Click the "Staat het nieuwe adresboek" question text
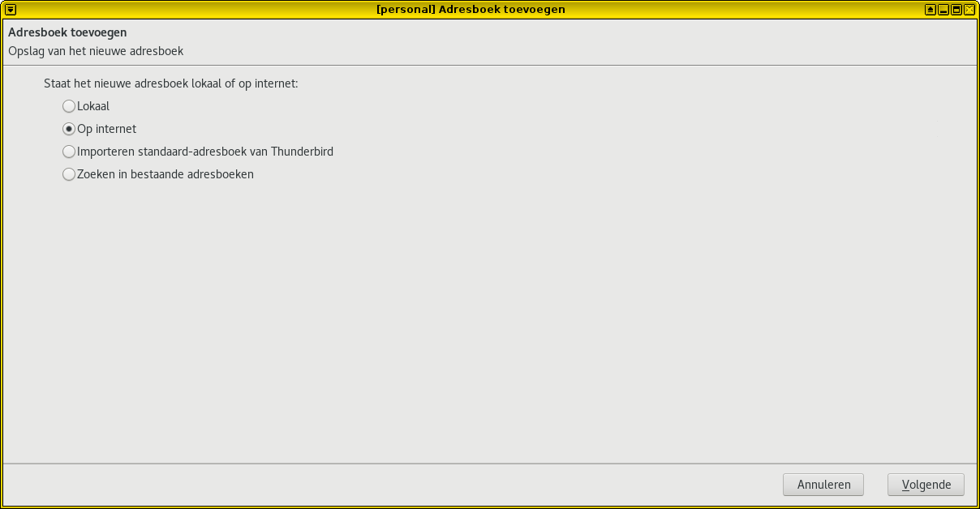980x509 pixels. [116, 83]
